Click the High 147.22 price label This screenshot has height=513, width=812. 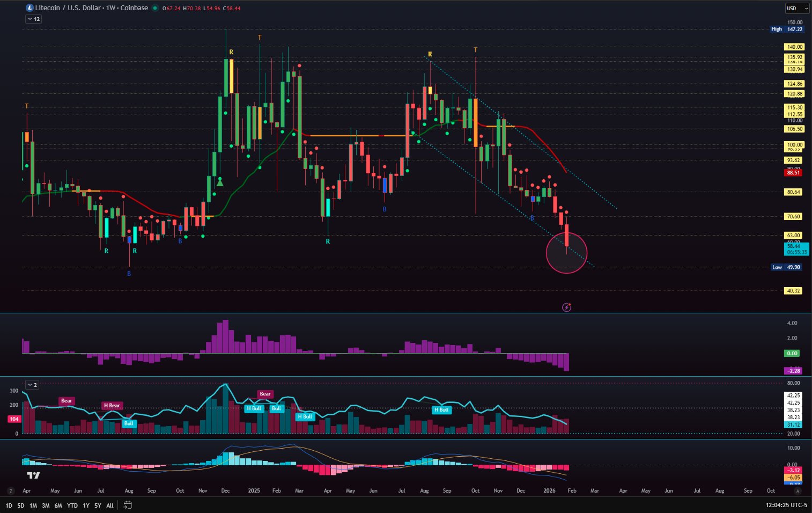(x=787, y=29)
